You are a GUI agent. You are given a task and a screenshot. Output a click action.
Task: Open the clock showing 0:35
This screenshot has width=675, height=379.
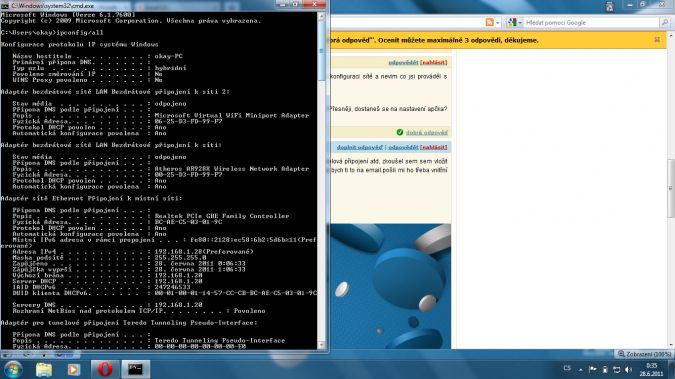(x=652, y=370)
